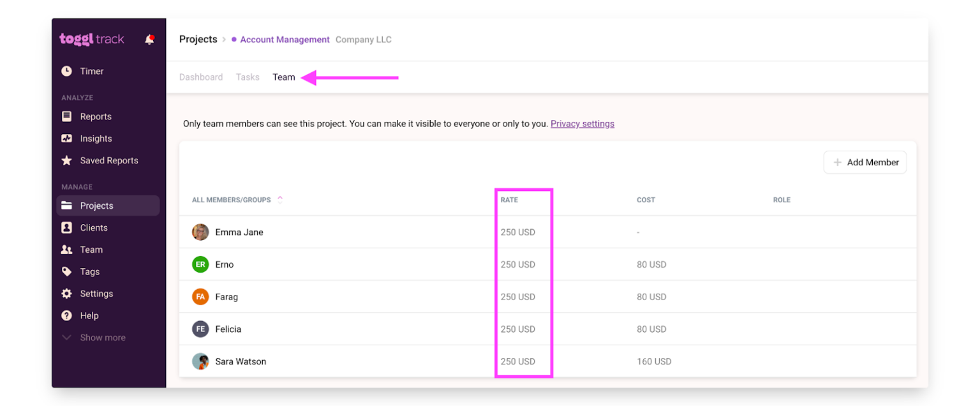This screenshot has height=406, width=980.
Task: Open the Privacy settings link
Action: point(583,123)
